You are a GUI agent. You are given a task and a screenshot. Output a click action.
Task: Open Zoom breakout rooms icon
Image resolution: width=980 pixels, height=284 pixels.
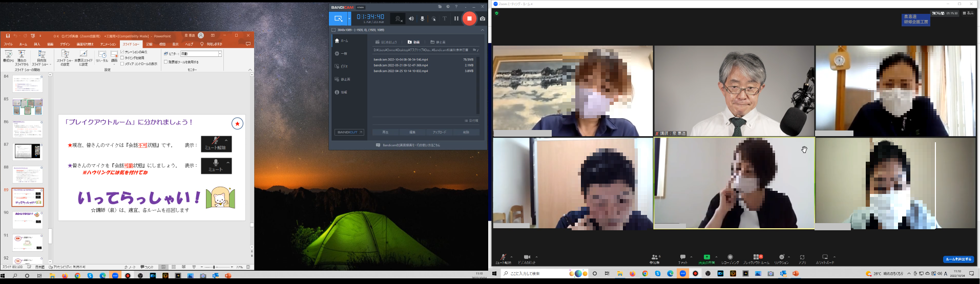[756, 259]
